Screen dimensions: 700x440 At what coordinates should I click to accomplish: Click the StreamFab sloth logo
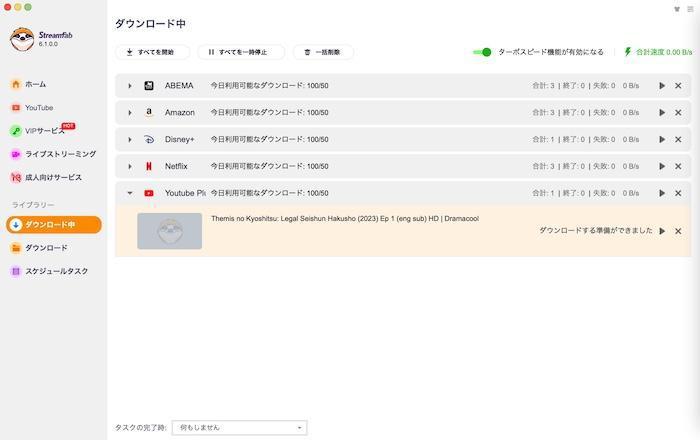click(x=22, y=39)
